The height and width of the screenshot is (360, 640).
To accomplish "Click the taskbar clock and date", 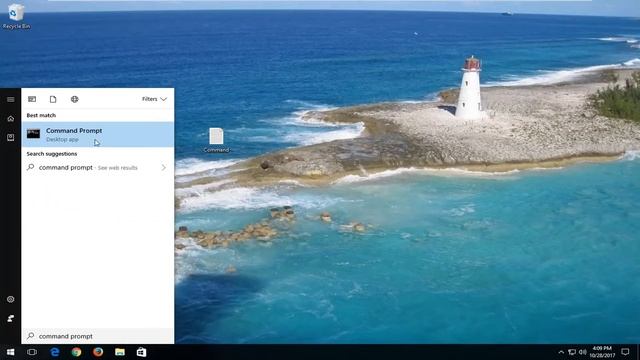I will tap(602, 352).
